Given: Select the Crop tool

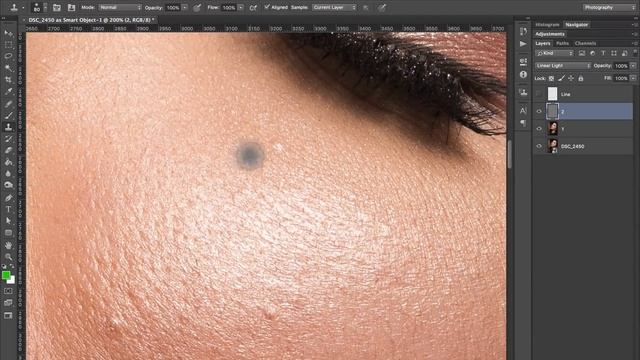Looking at the screenshot, I should point(8,80).
